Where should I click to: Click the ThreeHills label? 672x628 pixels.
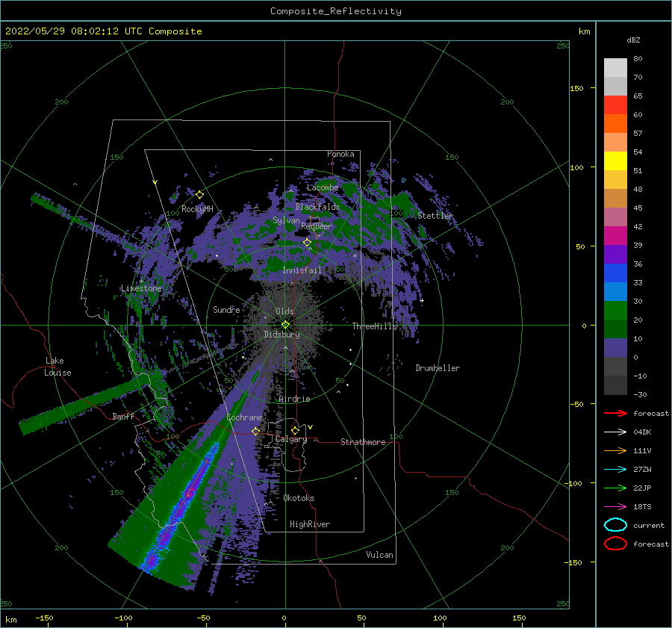tap(375, 326)
